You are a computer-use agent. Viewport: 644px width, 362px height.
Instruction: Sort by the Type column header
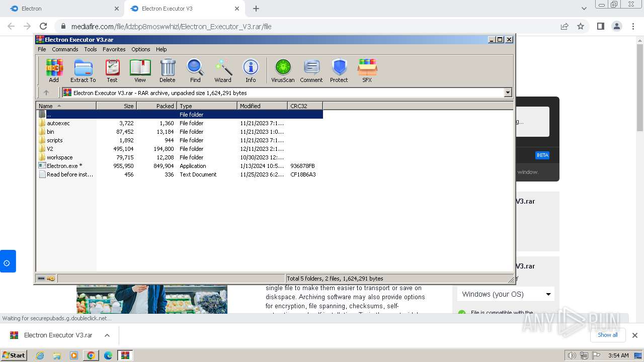(207, 106)
